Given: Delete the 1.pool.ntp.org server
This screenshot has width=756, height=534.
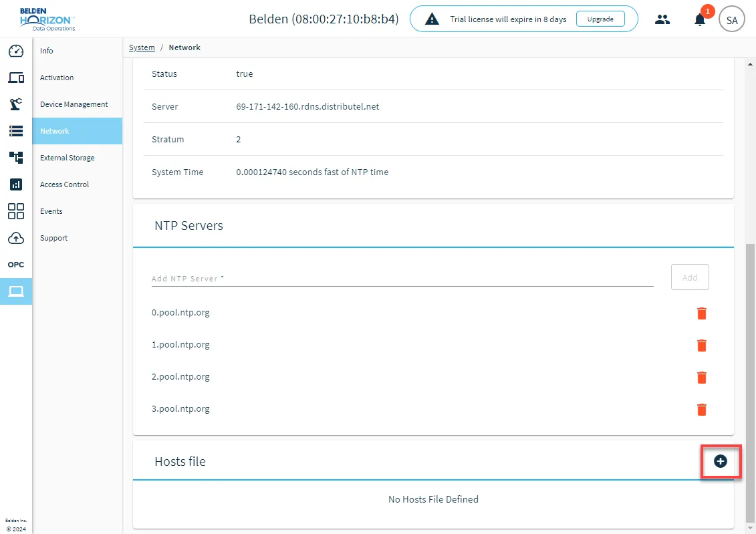Looking at the screenshot, I should coord(701,346).
